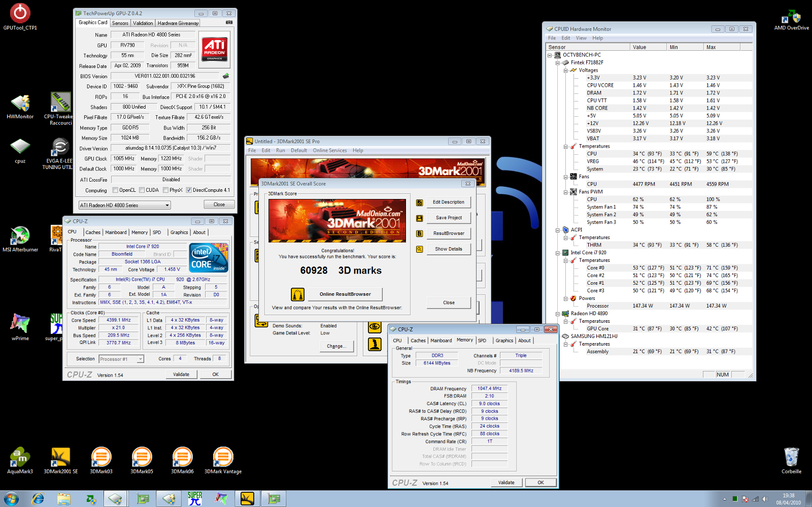Click the taskbar clock showing 19:38

tap(788, 499)
